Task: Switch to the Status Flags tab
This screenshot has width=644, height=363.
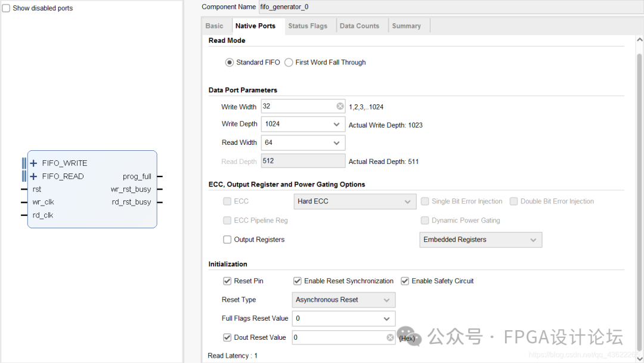Action: [x=308, y=26]
